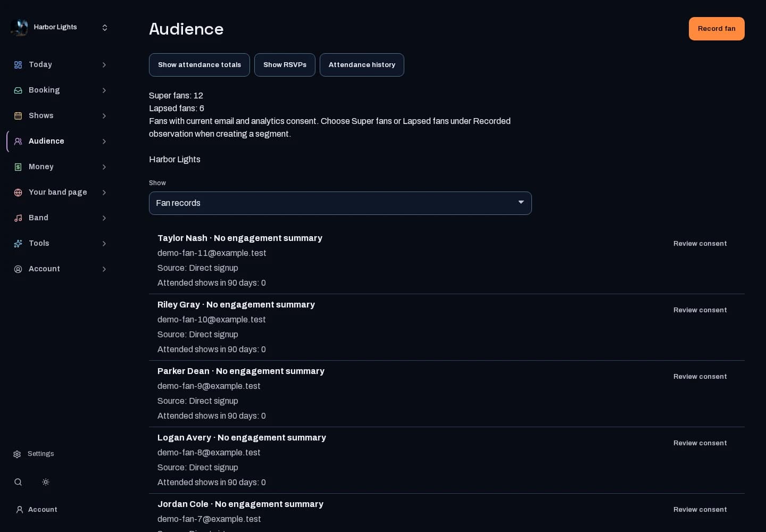The image size is (766, 532).
Task: Review consent for Jordan Cole
Action: click(x=700, y=510)
